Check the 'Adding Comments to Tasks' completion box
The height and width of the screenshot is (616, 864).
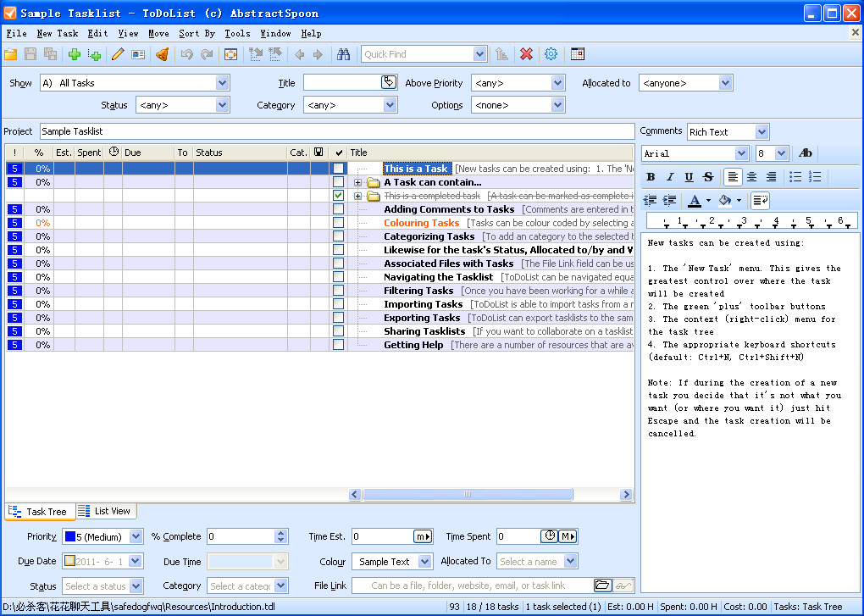pos(338,209)
